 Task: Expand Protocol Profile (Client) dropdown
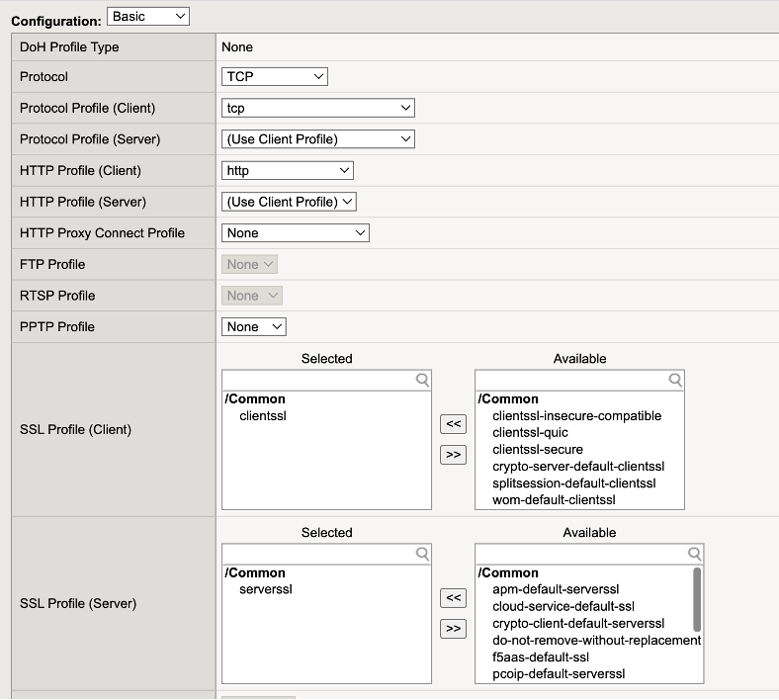(317, 109)
